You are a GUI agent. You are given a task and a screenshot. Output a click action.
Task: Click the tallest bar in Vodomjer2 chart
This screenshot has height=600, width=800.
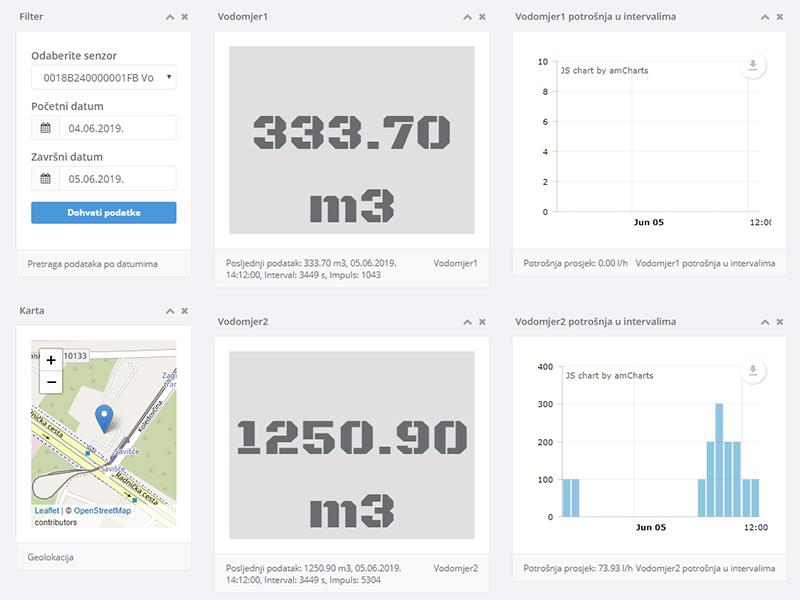tap(719, 460)
